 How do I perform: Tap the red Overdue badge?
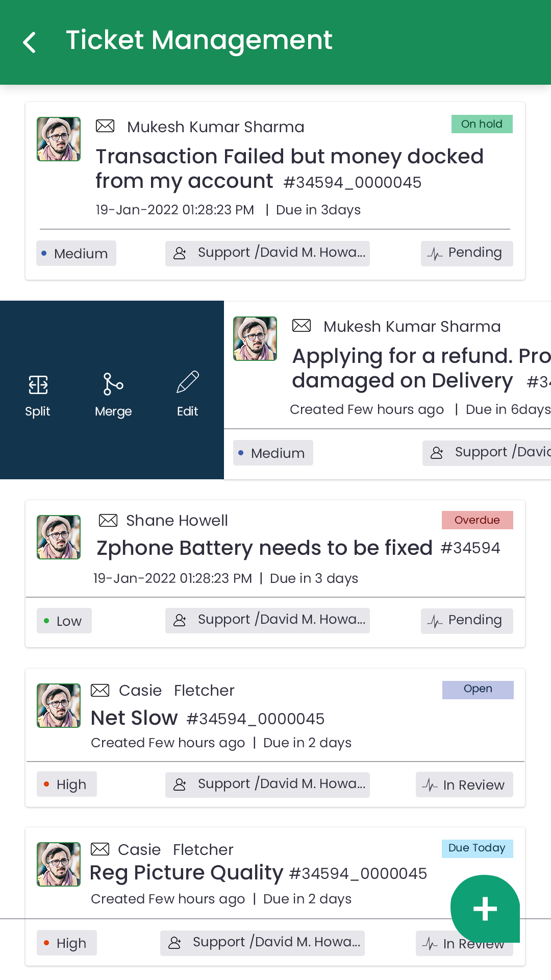(x=477, y=520)
